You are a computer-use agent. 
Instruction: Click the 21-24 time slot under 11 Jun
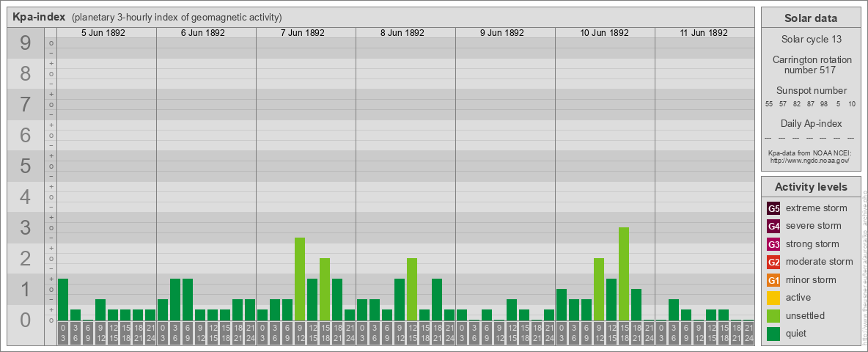pos(748,334)
